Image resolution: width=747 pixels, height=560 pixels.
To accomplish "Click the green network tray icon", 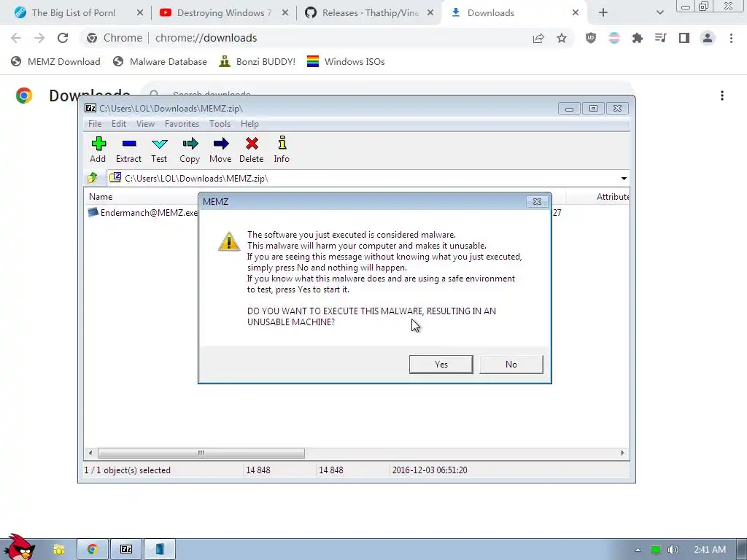I will (x=656, y=550).
